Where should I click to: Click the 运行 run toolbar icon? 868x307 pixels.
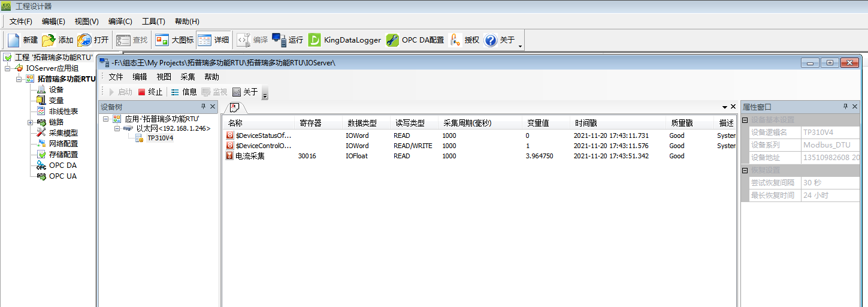click(x=279, y=40)
